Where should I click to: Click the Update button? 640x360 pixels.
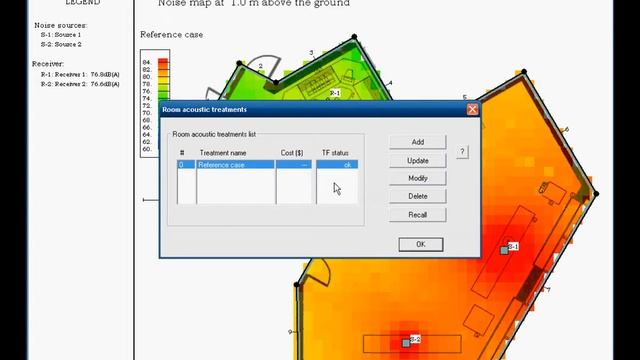pos(418,161)
